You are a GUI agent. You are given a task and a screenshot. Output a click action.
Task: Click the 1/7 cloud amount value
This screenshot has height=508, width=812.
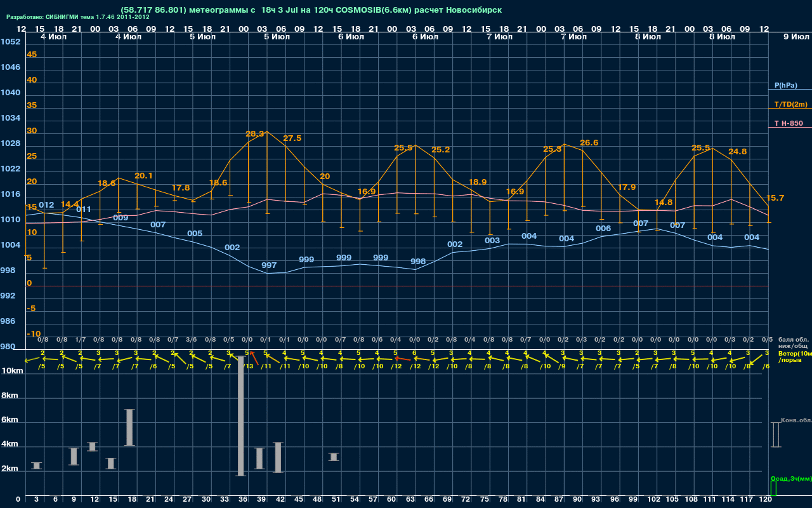pyautogui.click(x=80, y=340)
